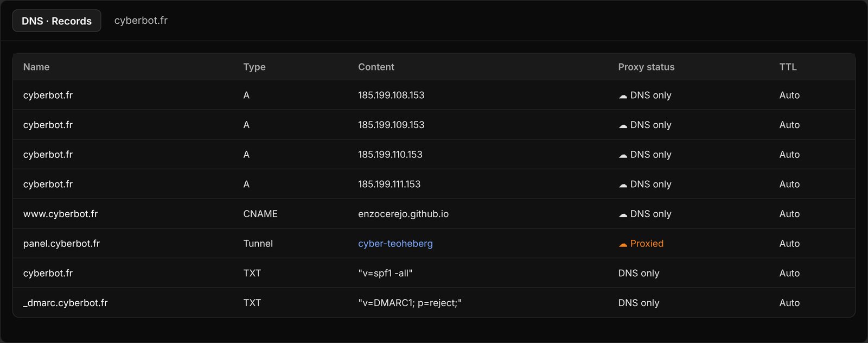Click the cloud icon in the www.cyberbot.fr row

click(x=623, y=215)
